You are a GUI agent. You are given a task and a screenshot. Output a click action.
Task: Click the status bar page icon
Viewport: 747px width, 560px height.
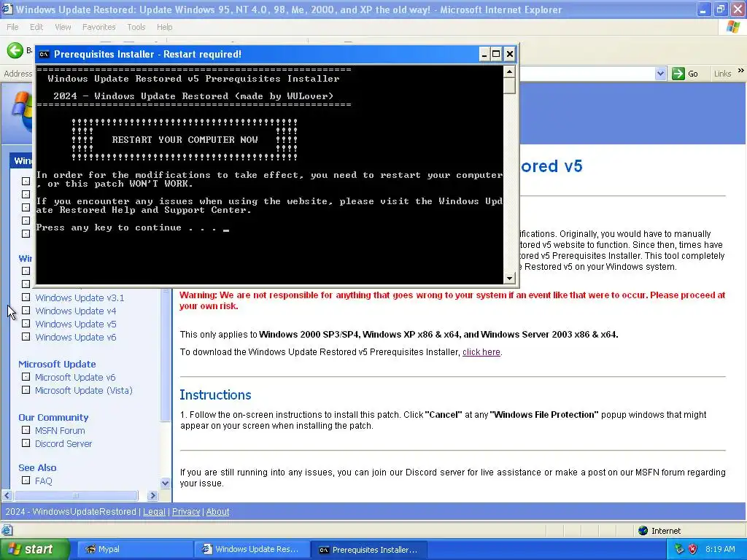click(x=7, y=530)
